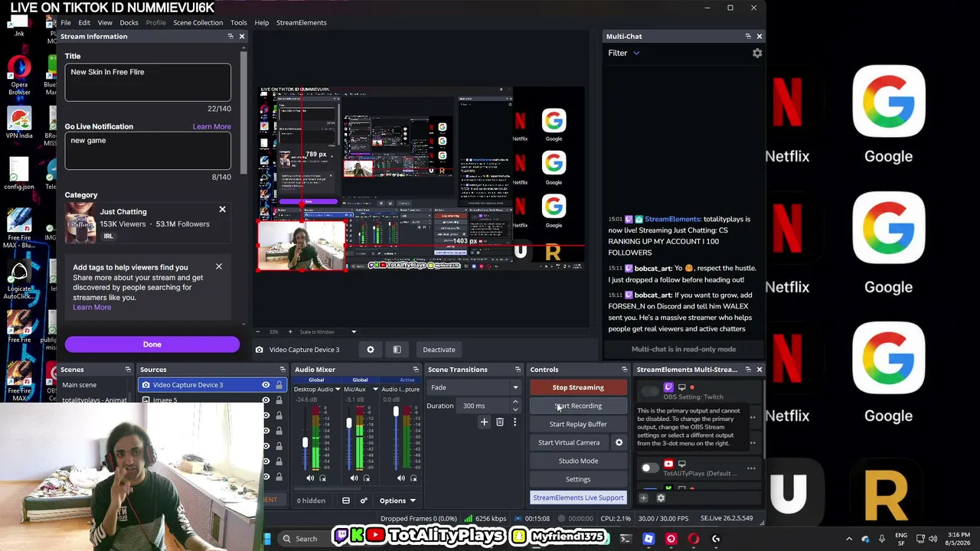The height and width of the screenshot is (551, 980).
Task: Open the Edit menu
Action: tap(84, 22)
